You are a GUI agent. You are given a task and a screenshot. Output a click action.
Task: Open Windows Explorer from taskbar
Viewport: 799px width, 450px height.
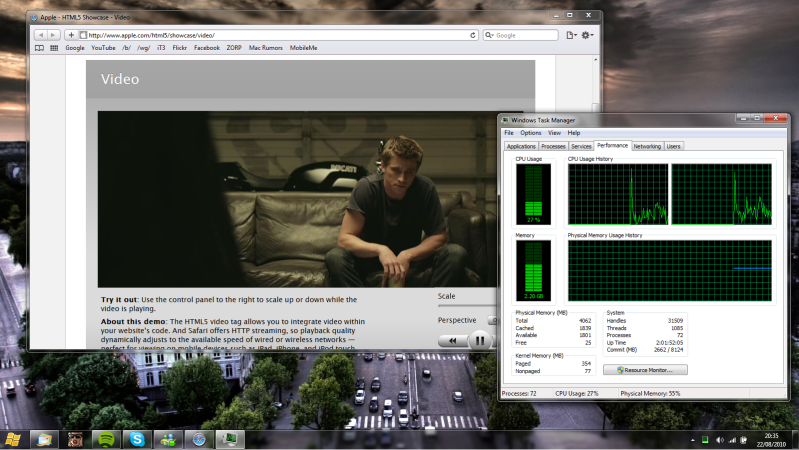(x=44, y=439)
